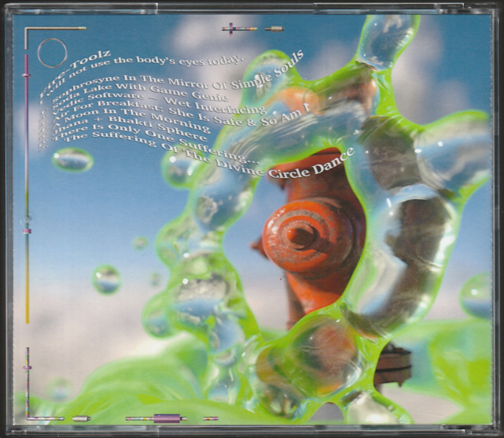Click the small round bubble at left middle

pyautogui.click(x=107, y=279)
